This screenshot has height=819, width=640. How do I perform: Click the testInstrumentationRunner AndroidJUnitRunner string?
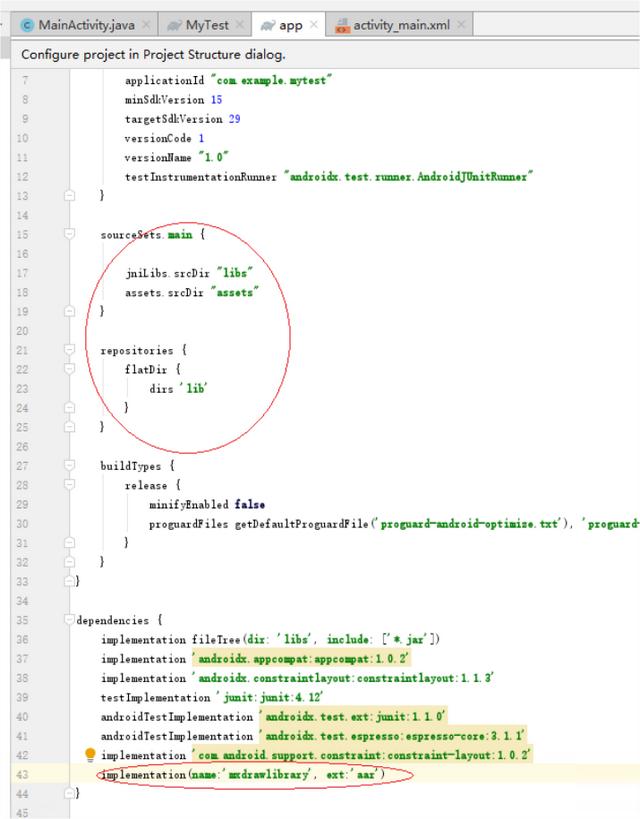tap(409, 177)
